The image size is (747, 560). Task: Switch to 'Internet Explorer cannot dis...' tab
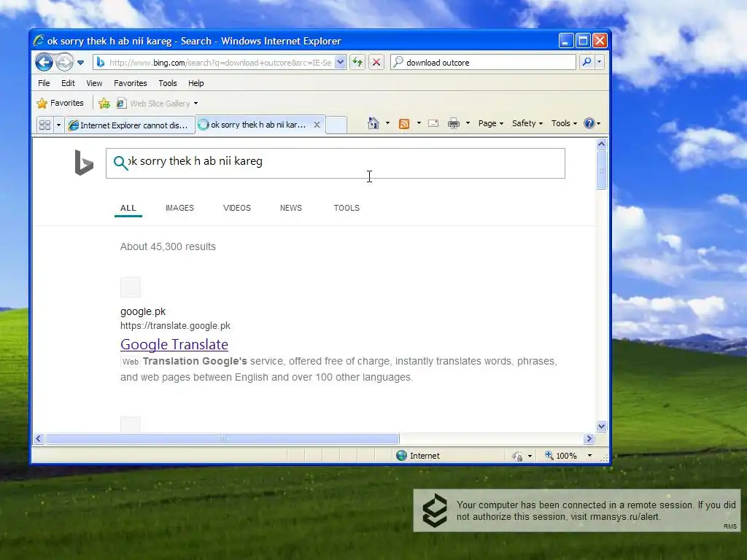130,125
